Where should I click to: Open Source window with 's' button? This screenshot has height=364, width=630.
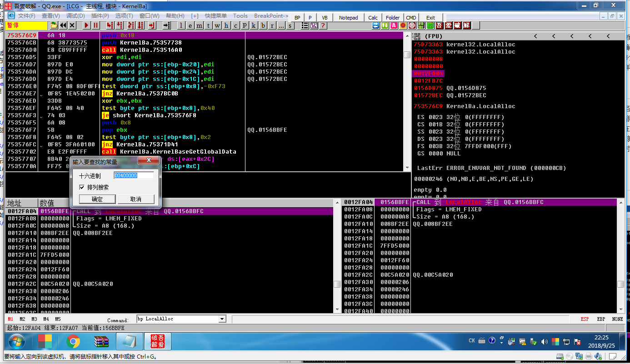(x=290, y=25)
